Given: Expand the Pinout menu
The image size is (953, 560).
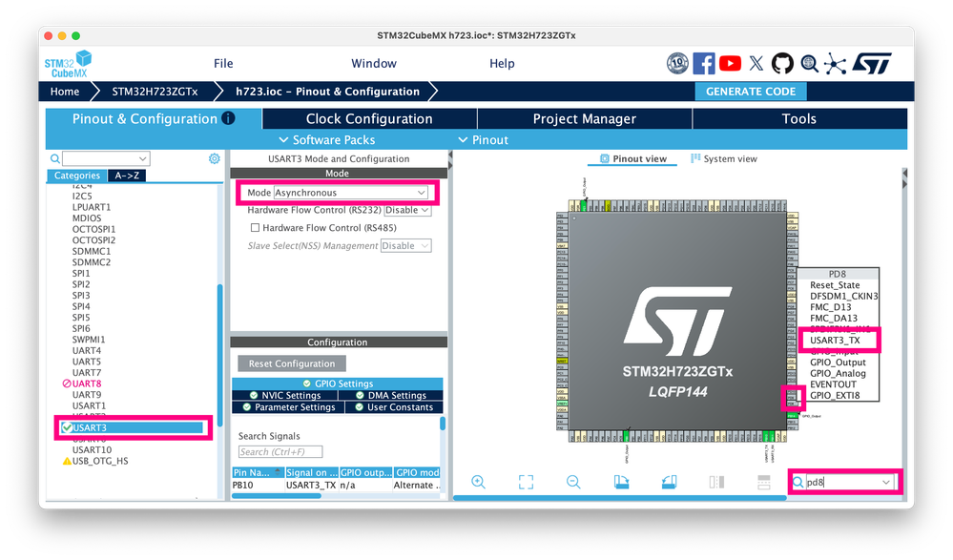Looking at the screenshot, I should [x=484, y=140].
